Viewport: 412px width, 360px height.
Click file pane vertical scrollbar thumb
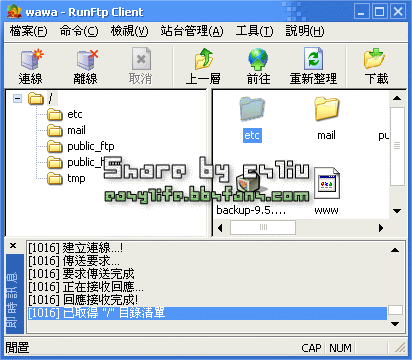click(x=397, y=146)
